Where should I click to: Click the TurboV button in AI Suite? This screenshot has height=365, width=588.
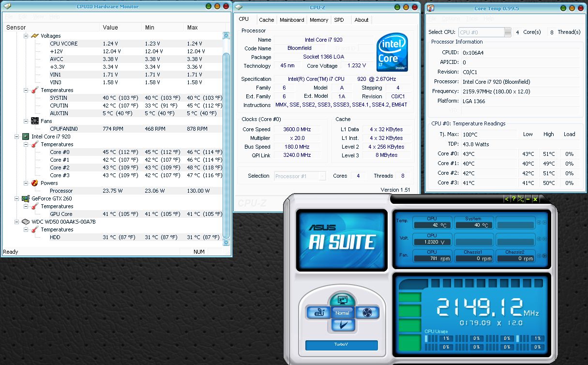[342, 346]
